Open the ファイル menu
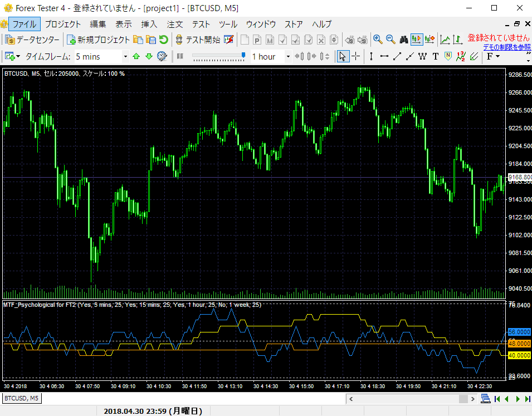Screen dimensions: 532x416 [x=24, y=24]
